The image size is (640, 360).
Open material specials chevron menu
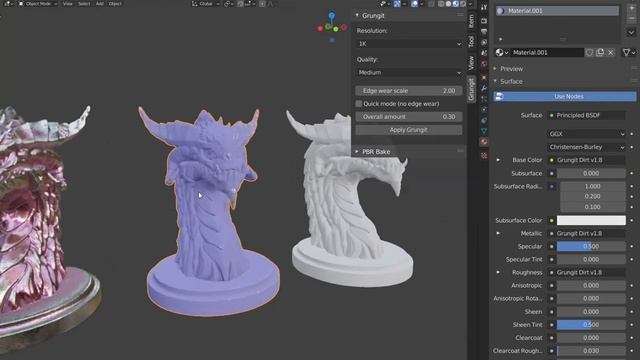[631, 32]
